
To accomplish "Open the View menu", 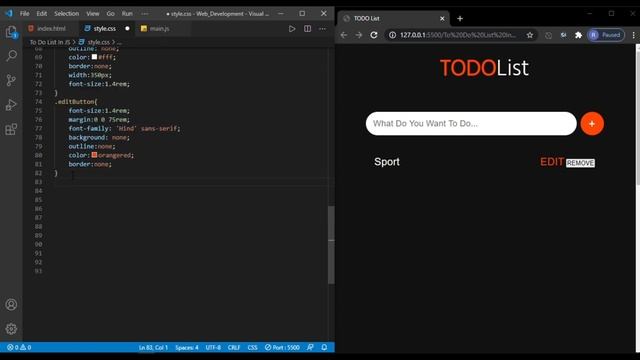I will 93,13.
